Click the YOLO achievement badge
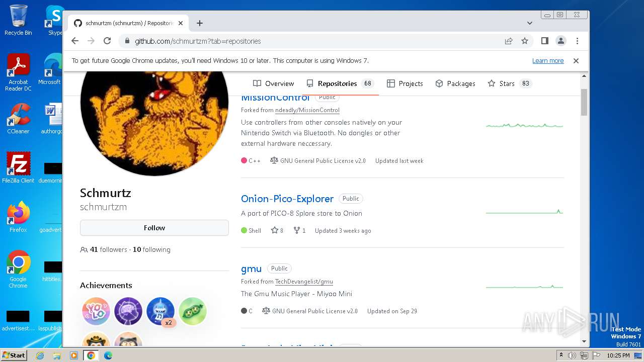644x362 pixels. pos(96,311)
